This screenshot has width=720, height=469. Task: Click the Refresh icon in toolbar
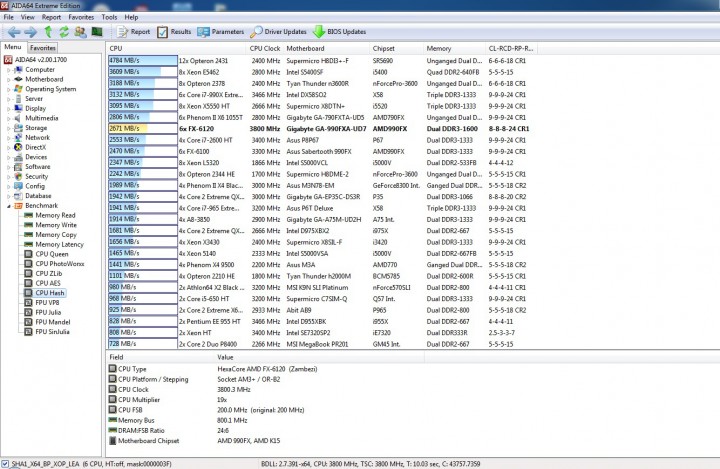64,32
